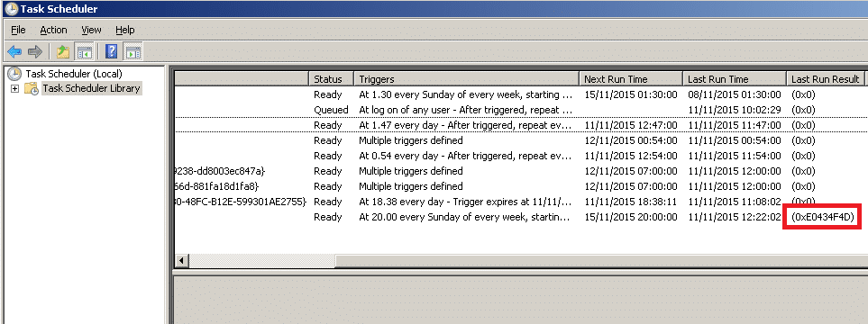Viewport: 868px width, 324px height.
Task: Open the Help menu
Action: (125, 30)
